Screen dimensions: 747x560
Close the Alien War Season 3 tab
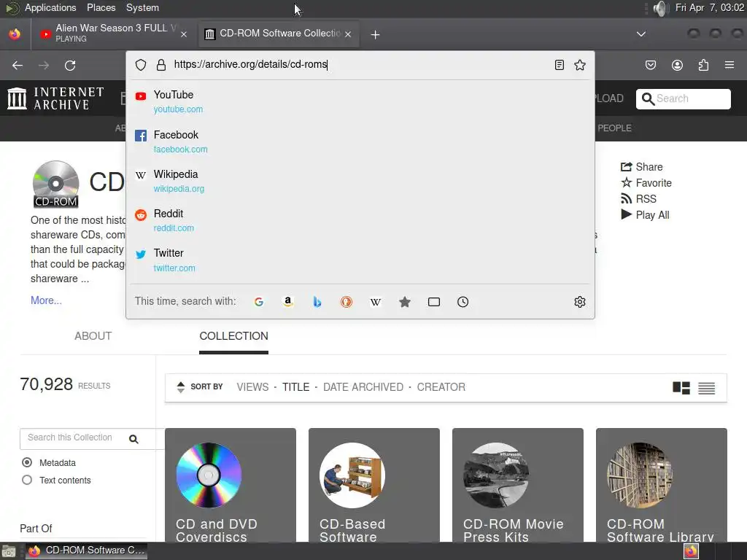pos(184,34)
